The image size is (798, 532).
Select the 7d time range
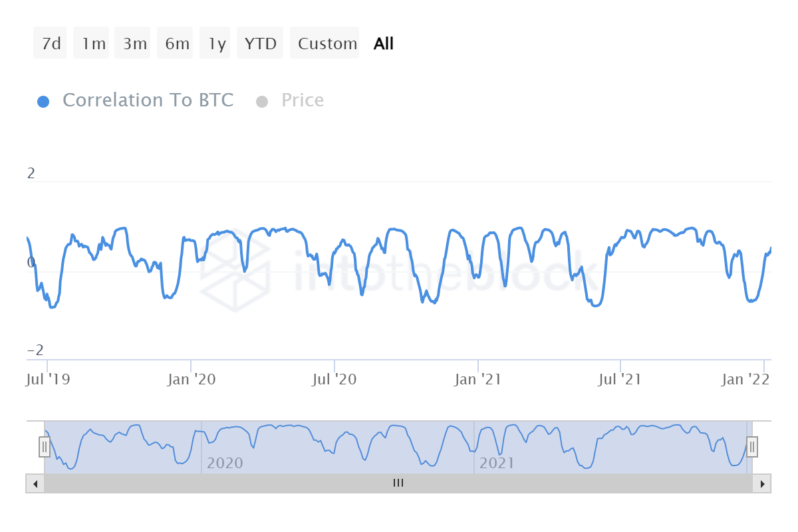coord(51,44)
